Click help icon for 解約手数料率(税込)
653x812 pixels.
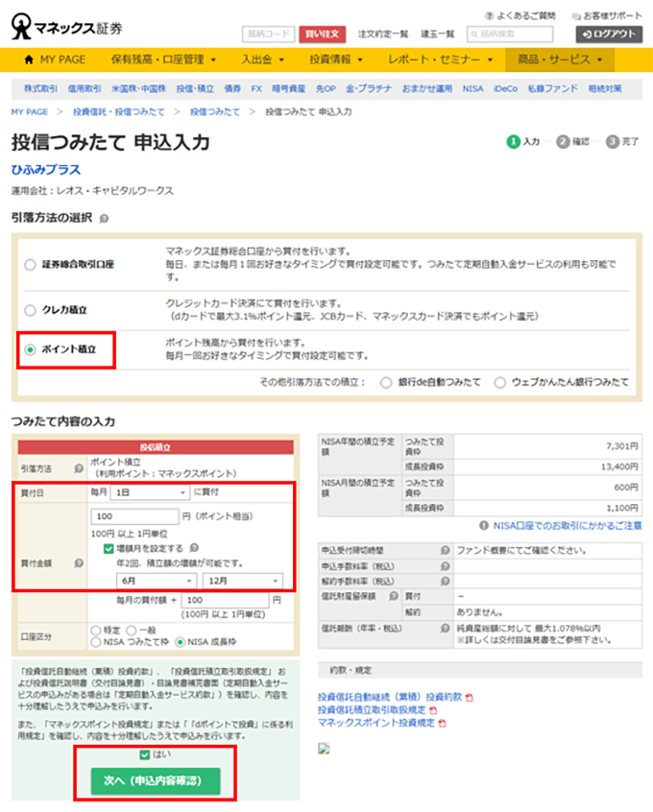click(445, 581)
